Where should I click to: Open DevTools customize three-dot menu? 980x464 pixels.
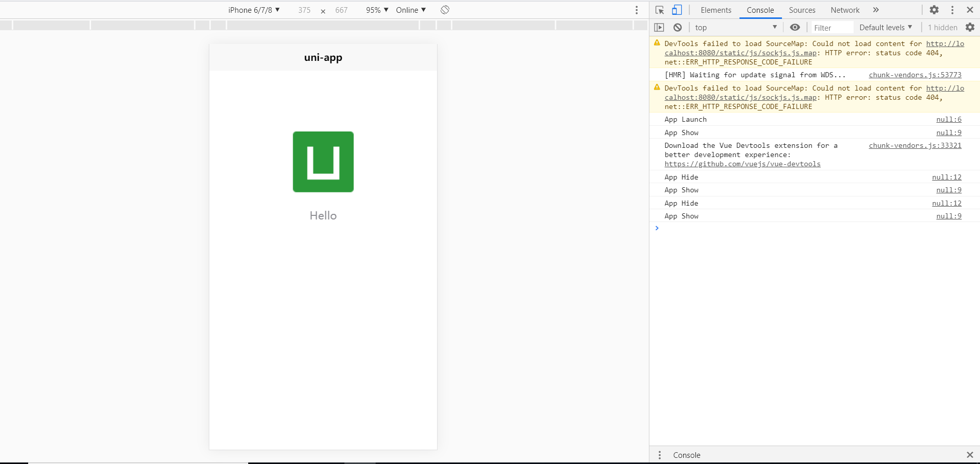pyautogui.click(x=952, y=10)
